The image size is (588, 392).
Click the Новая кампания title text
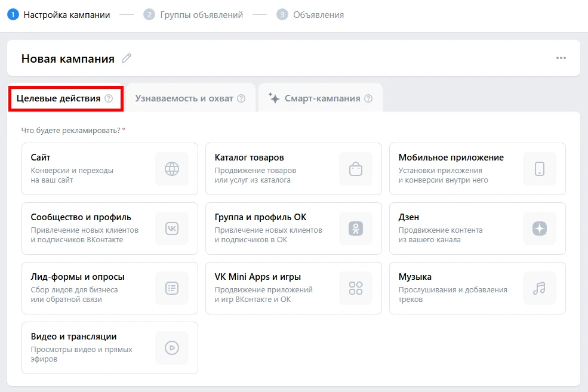coord(67,58)
